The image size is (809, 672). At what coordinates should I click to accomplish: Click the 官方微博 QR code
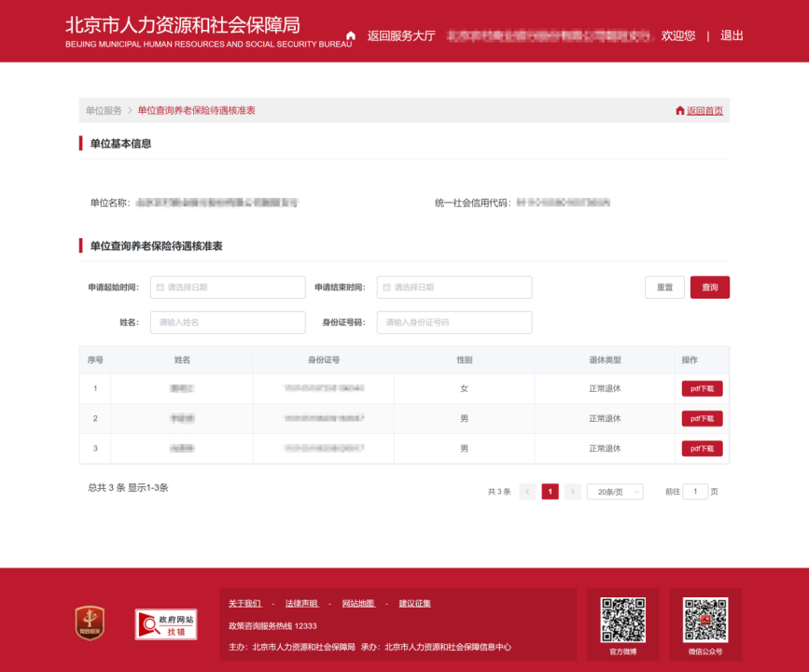[622, 620]
